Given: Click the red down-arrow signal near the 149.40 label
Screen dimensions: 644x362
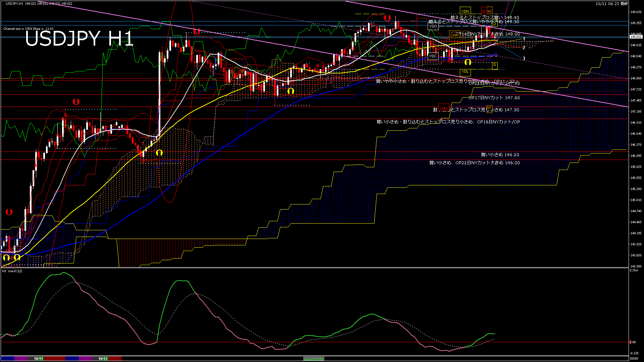Looking at the screenshot, I should click(387, 18).
